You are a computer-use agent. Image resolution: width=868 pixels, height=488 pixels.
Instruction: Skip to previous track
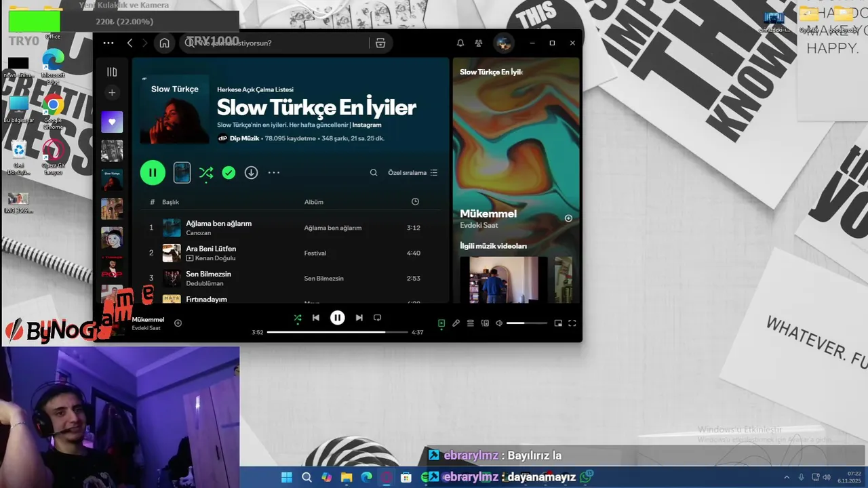click(315, 317)
